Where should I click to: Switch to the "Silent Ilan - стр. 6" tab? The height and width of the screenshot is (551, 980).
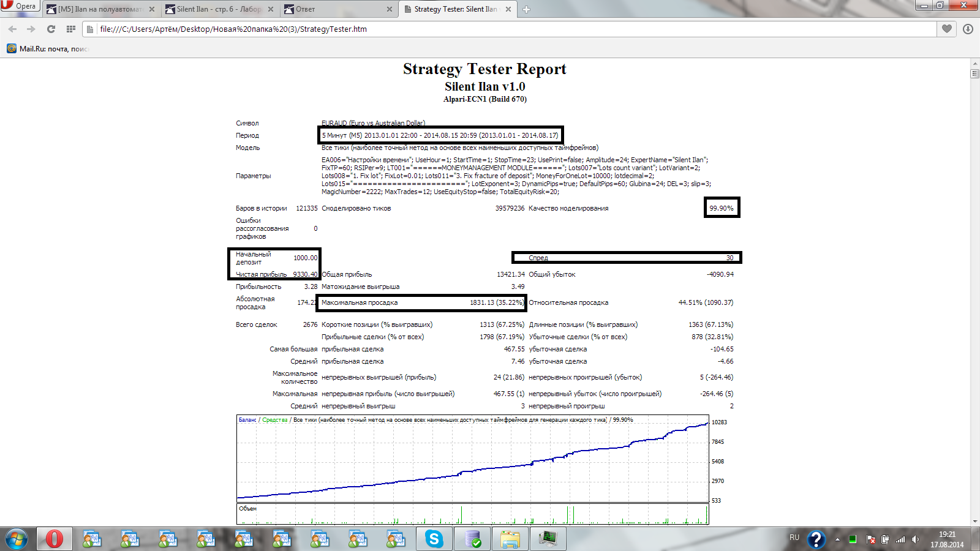coord(219,9)
